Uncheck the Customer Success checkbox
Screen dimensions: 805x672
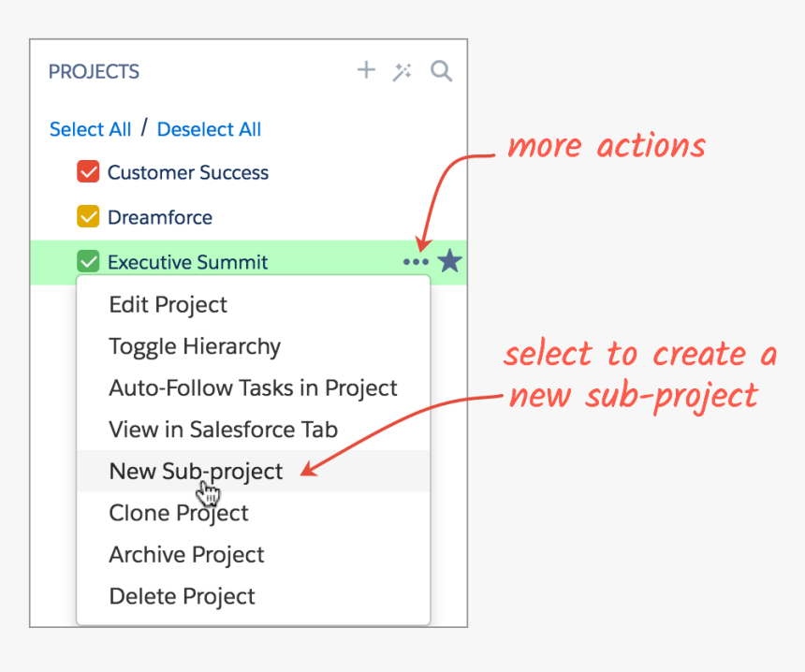click(x=88, y=172)
